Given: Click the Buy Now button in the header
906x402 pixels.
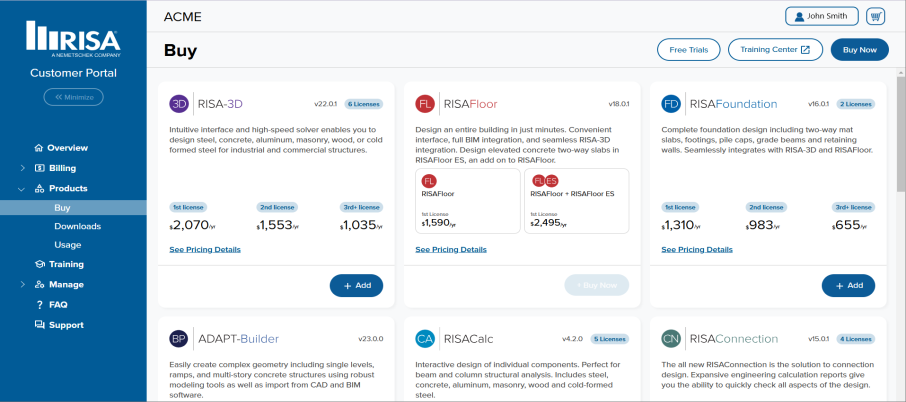Looking at the screenshot, I should 859,50.
